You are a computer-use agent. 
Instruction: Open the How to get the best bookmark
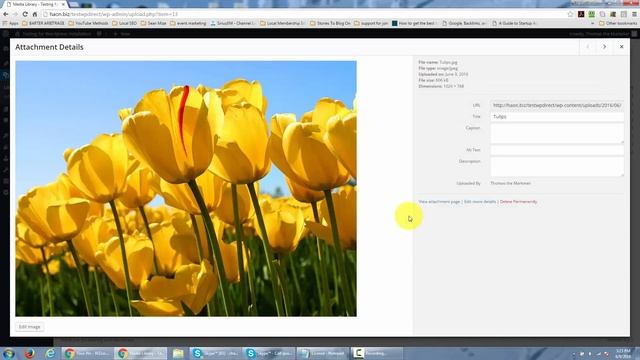pos(414,23)
